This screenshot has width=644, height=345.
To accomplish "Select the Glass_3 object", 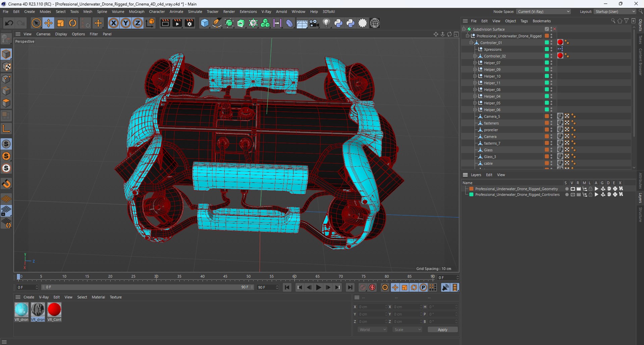I will pyautogui.click(x=490, y=156).
